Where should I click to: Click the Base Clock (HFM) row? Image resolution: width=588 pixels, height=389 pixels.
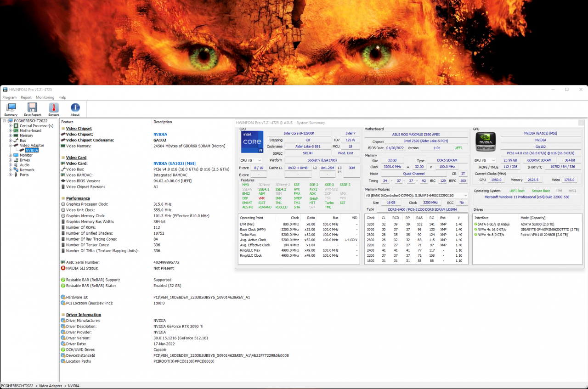point(299,229)
